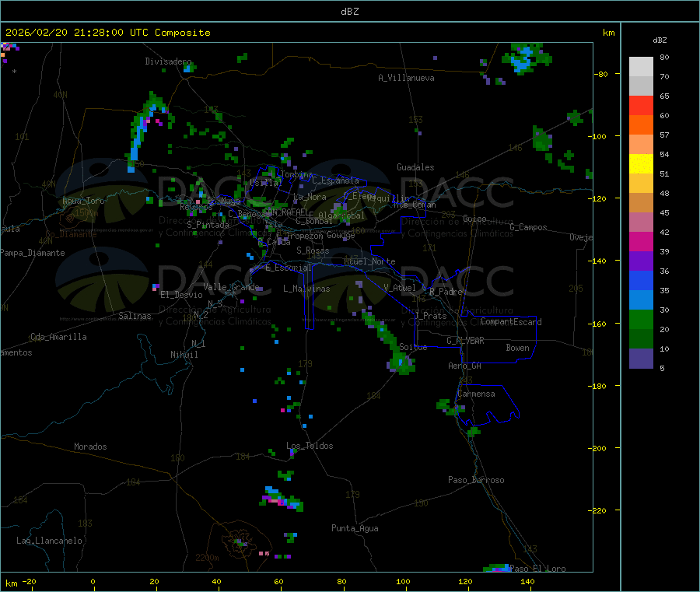Click the C_Española location label

point(336,180)
